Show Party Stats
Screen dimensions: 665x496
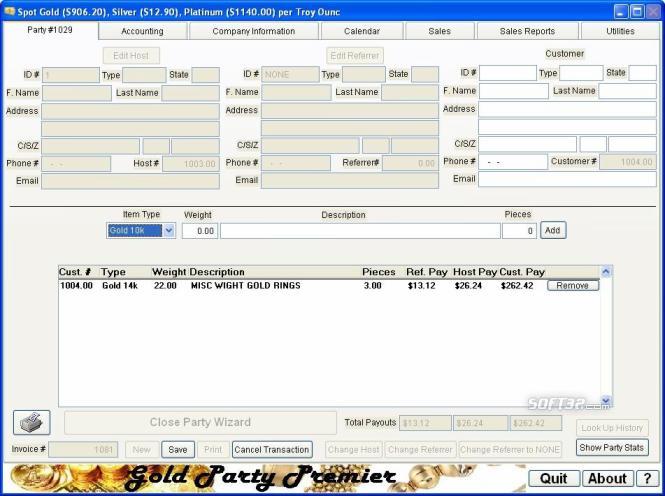pos(612,447)
